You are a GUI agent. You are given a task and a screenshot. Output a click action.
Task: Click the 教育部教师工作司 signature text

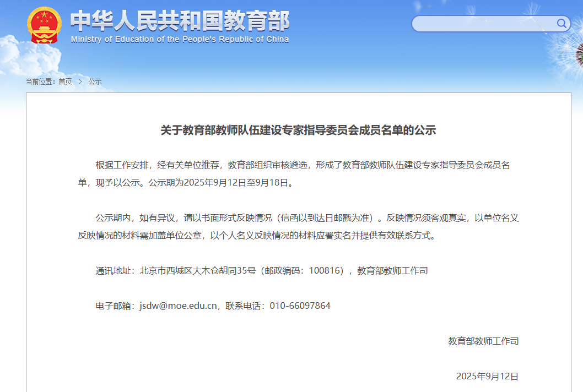[483, 341]
